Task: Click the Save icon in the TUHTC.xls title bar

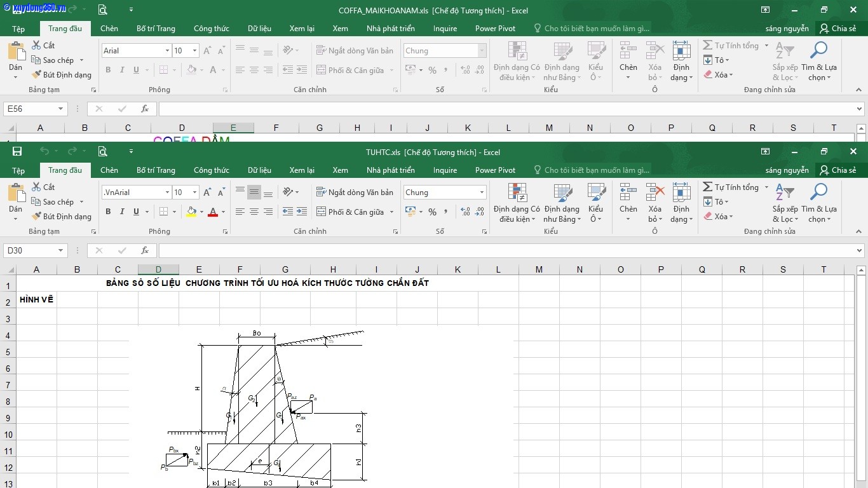Action: [17, 152]
